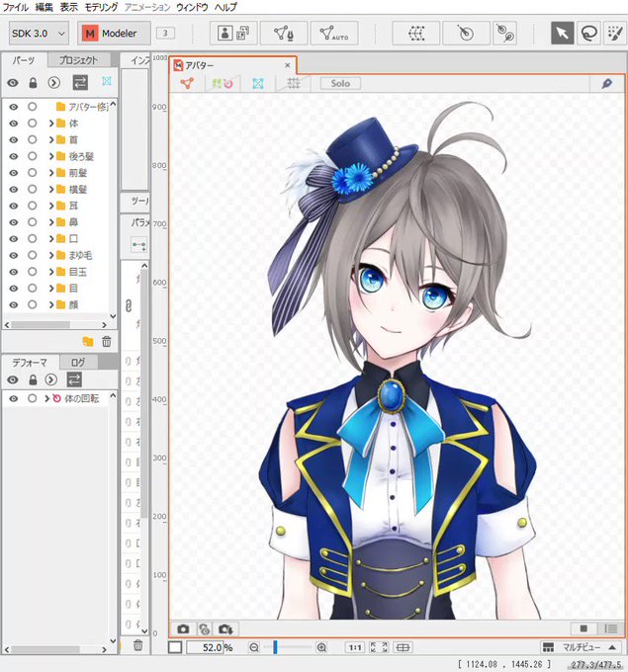Select the arrow selection tool
Screen dimensions: 628x672
click(x=563, y=33)
